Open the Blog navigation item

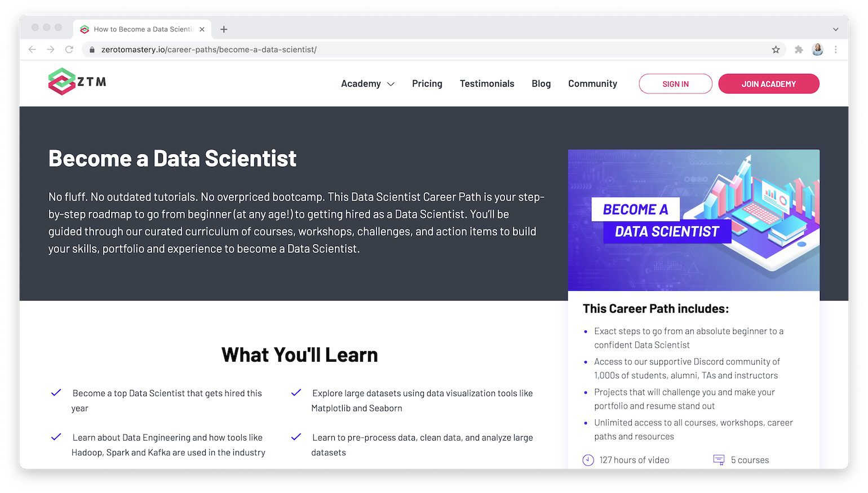pos(541,83)
